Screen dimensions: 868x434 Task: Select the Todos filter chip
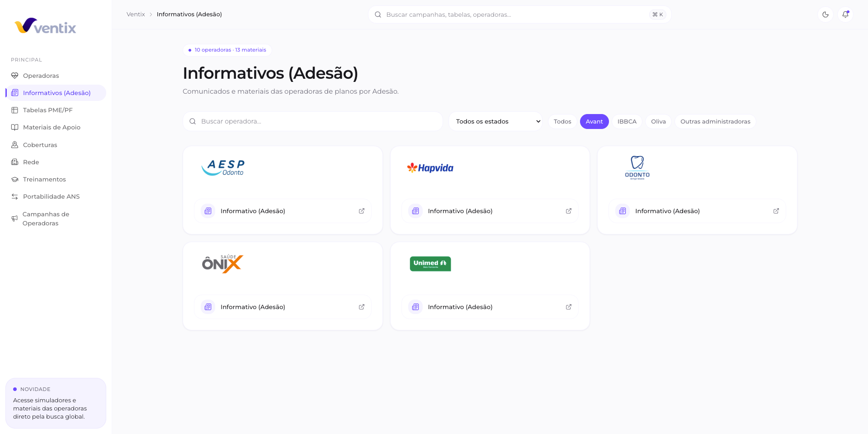(x=562, y=121)
